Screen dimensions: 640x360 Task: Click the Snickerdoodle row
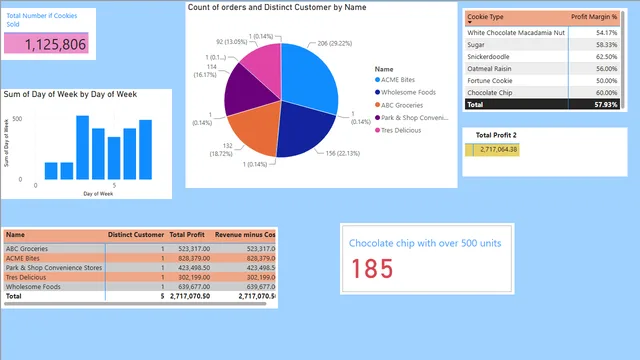542,56
